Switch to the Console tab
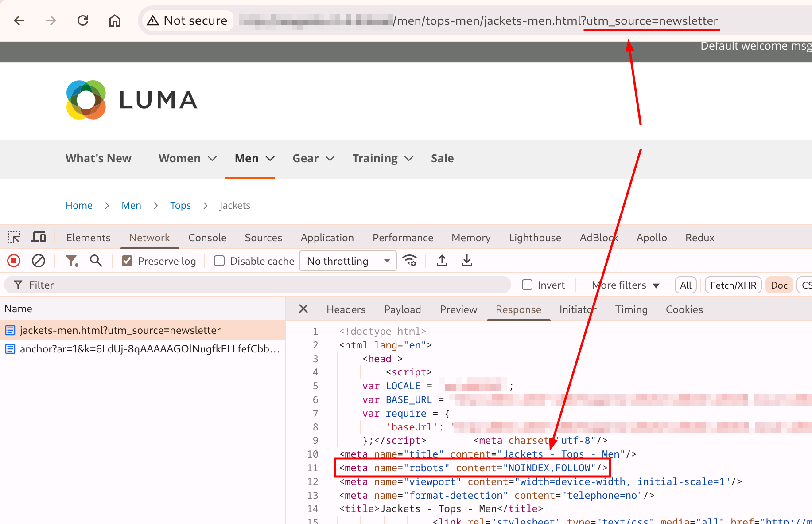 [x=207, y=238]
